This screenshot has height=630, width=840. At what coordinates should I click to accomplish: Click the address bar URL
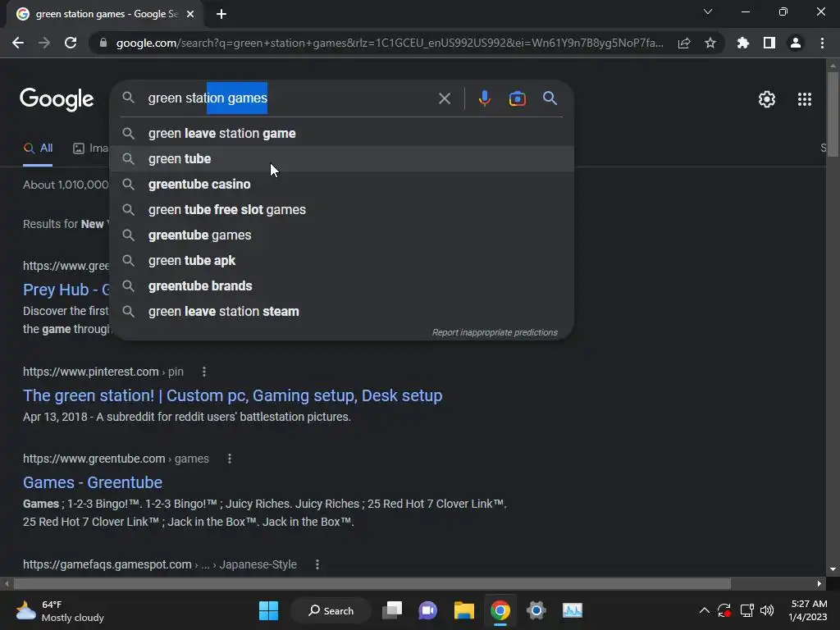point(390,43)
